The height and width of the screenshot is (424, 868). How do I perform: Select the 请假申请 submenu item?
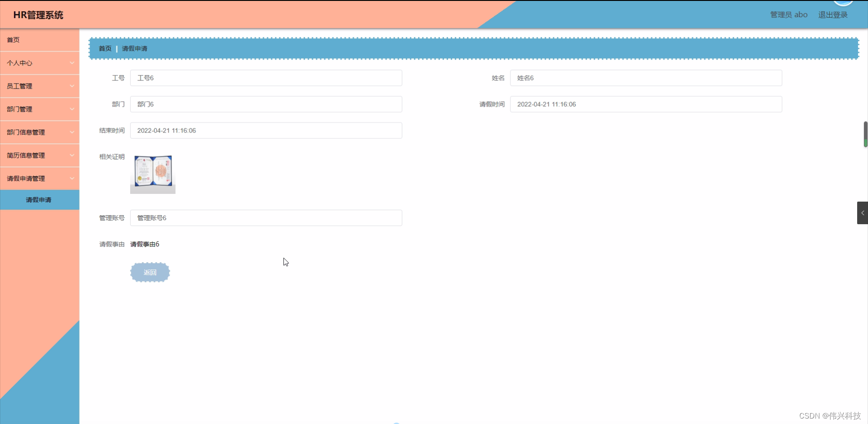pyautogui.click(x=40, y=200)
